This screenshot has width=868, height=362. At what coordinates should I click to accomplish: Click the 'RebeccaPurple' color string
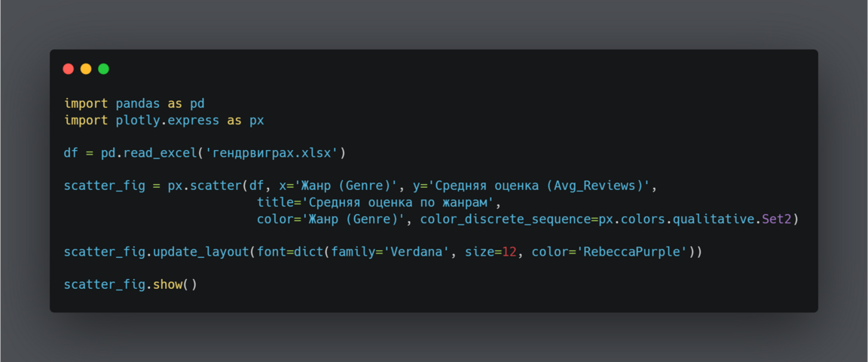[631, 251]
